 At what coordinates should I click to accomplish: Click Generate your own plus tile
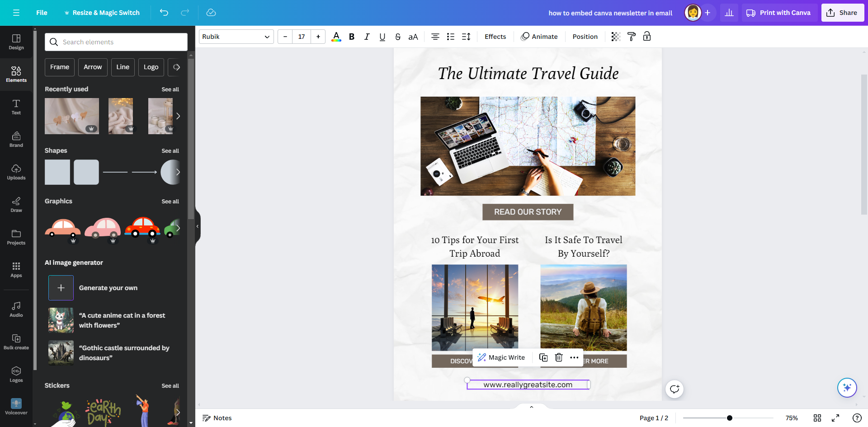coord(61,288)
